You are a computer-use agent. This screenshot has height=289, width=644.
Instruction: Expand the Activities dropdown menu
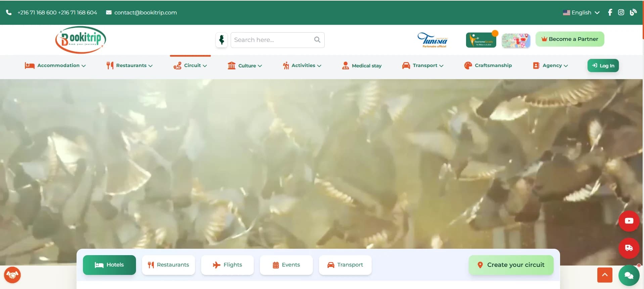click(302, 65)
